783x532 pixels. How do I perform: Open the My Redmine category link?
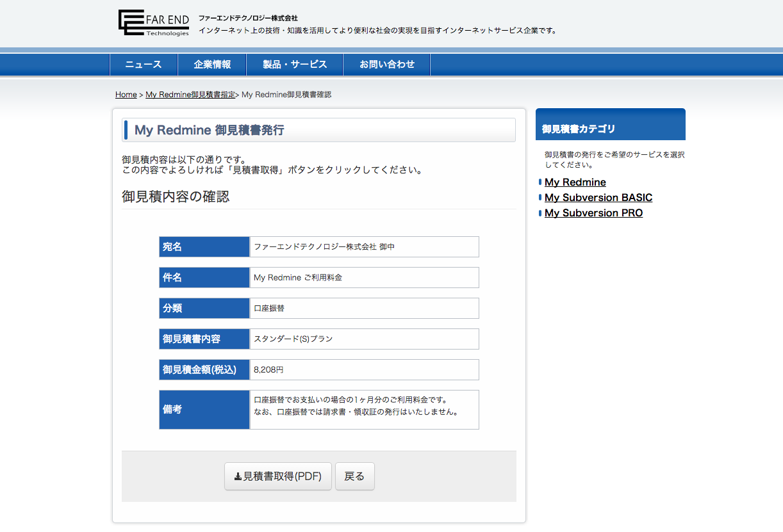tap(575, 182)
